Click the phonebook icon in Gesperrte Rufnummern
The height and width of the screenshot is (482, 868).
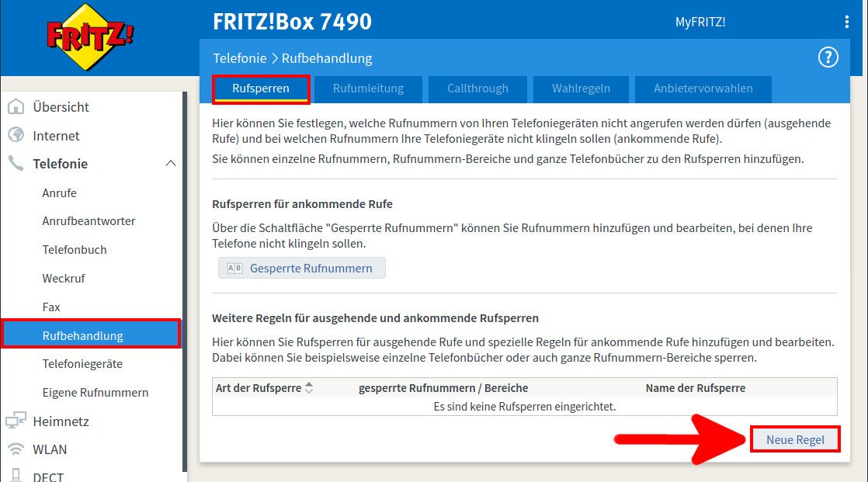(234, 269)
